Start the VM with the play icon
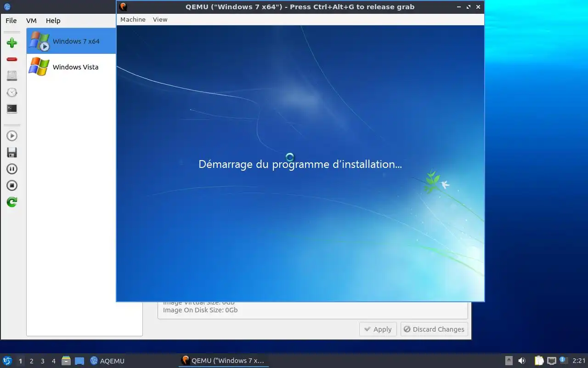Viewport: 588px width, 368px height. [x=12, y=136]
